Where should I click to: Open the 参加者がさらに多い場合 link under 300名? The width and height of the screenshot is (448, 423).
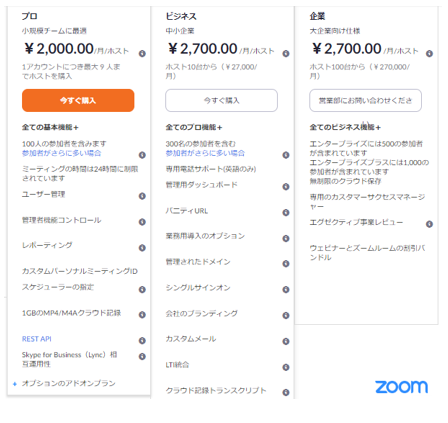[x=205, y=153]
